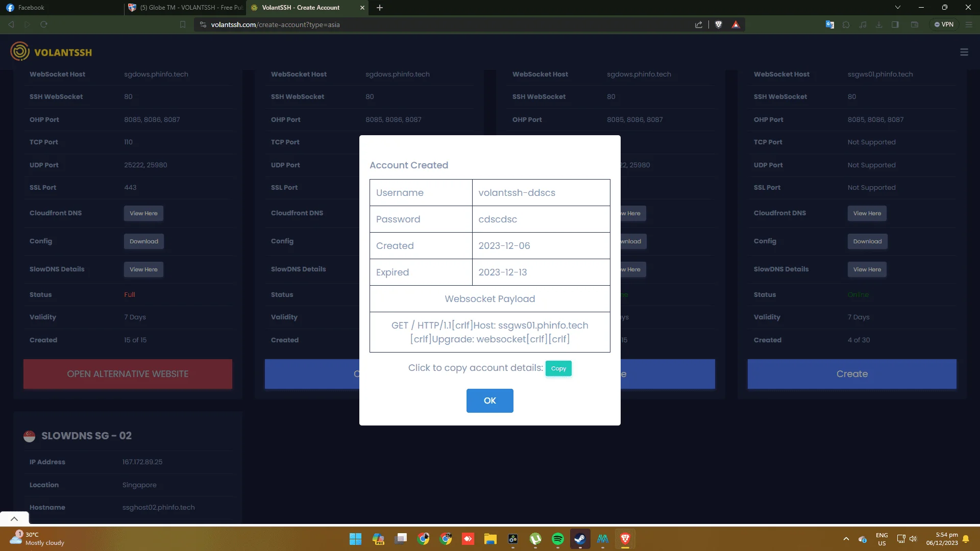Image resolution: width=980 pixels, height=551 pixels.
Task: Toggle the browser sidebar panel
Action: (x=895, y=24)
